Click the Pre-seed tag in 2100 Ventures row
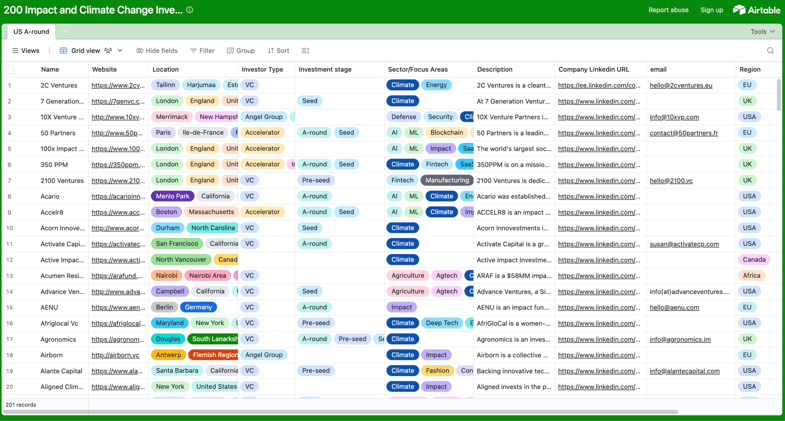 point(316,180)
